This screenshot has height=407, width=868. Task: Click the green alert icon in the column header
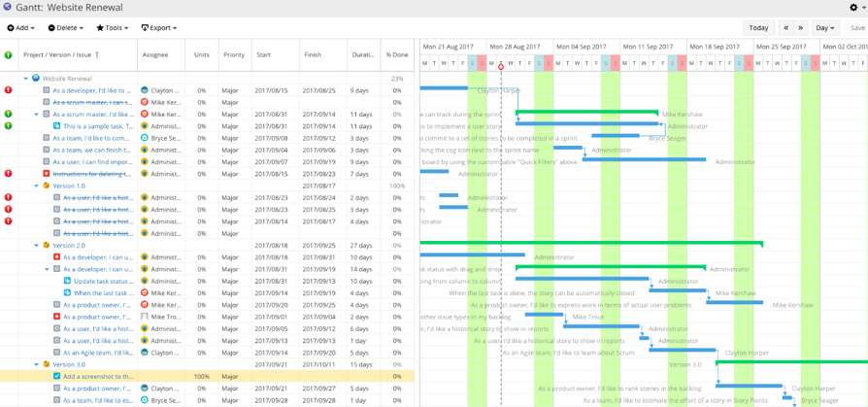9,54
